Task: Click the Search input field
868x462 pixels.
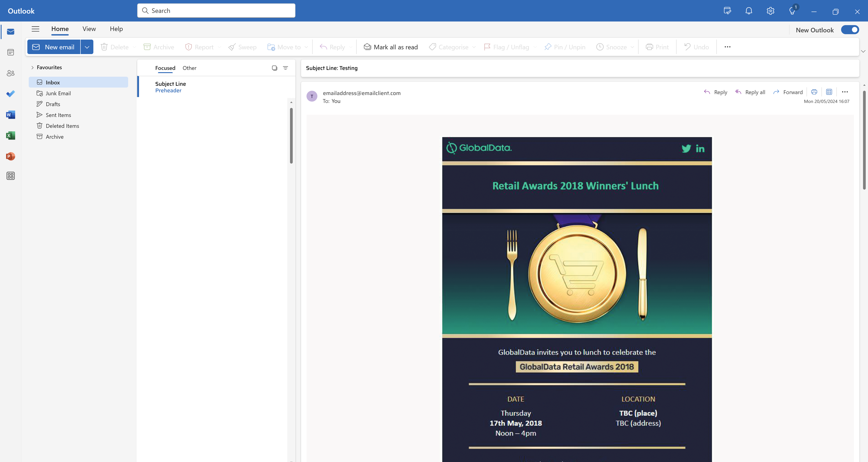Action: tap(216, 11)
